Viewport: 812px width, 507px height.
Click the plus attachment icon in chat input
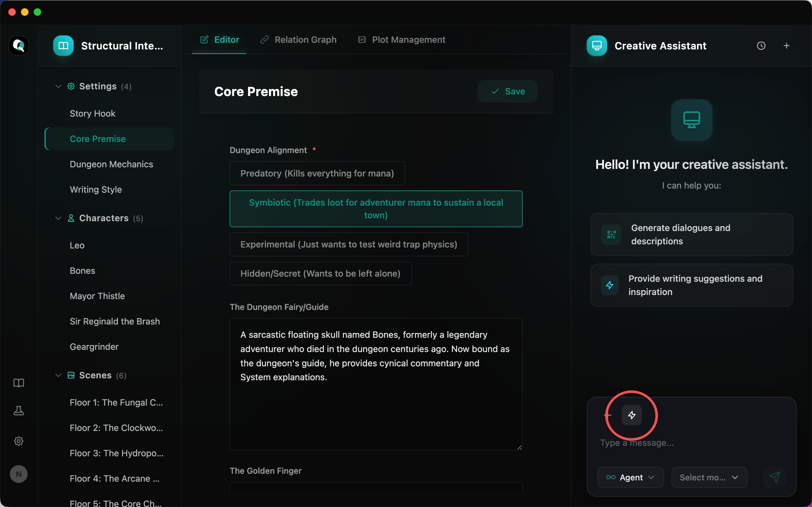point(607,415)
